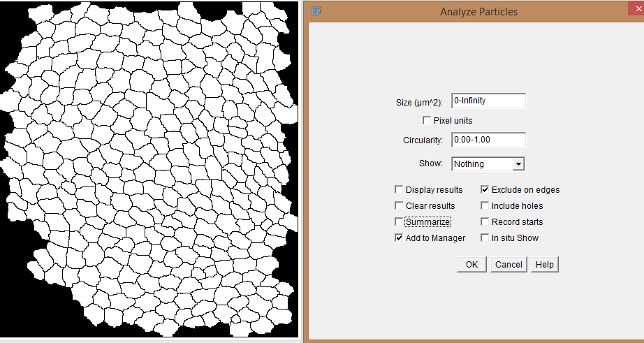Enable the Pixel units checkbox

pos(427,121)
